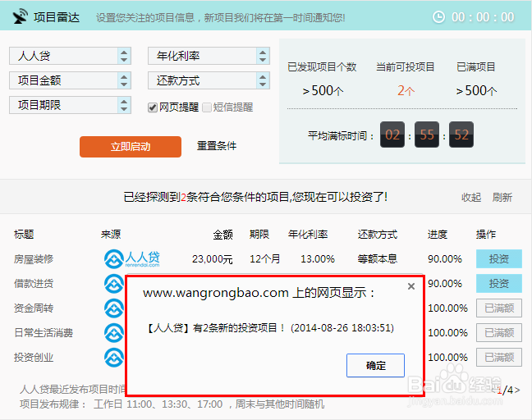Click the seconds digit 52 of 平均满标时间
532x420 pixels.
click(461, 135)
